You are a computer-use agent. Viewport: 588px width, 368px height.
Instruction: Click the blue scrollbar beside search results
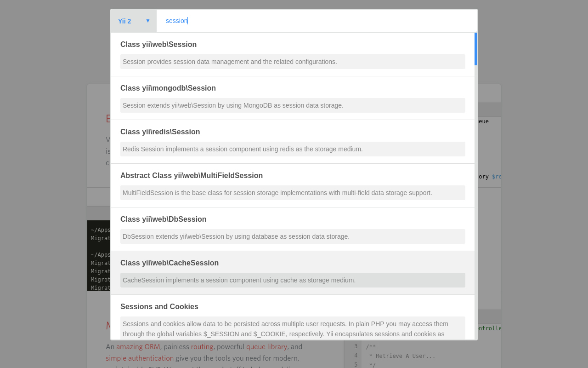pos(476,49)
